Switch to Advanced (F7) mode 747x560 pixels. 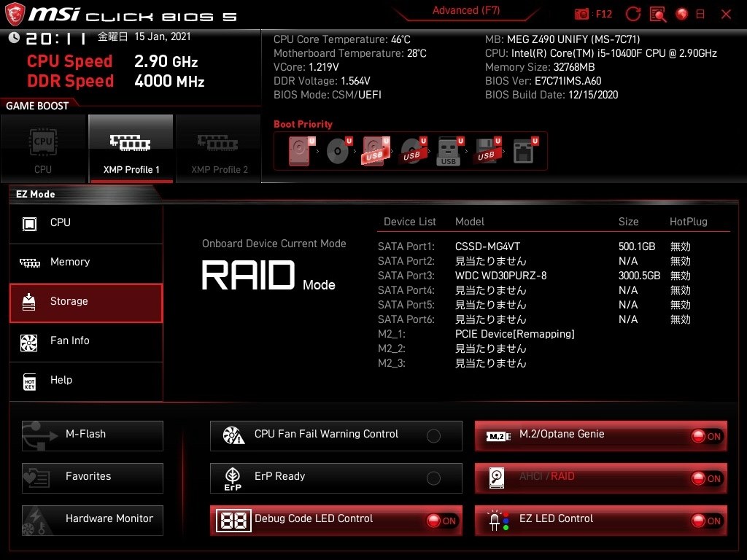(x=466, y=10)
